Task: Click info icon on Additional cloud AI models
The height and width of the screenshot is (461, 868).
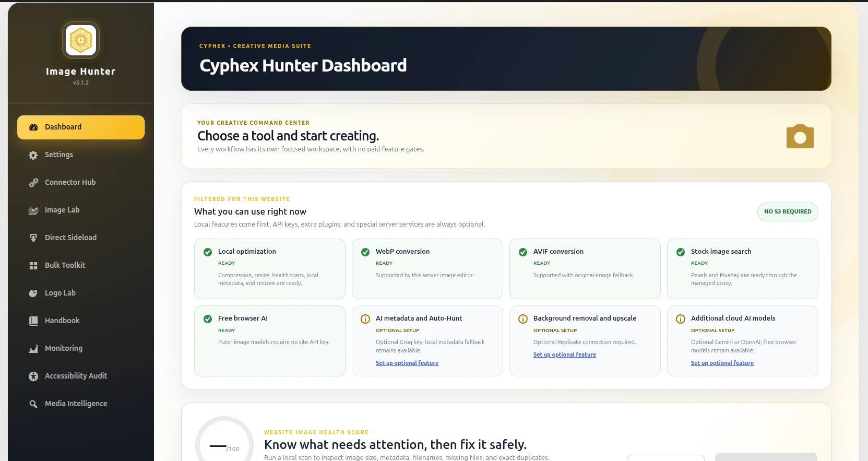Action: point(681,319)
